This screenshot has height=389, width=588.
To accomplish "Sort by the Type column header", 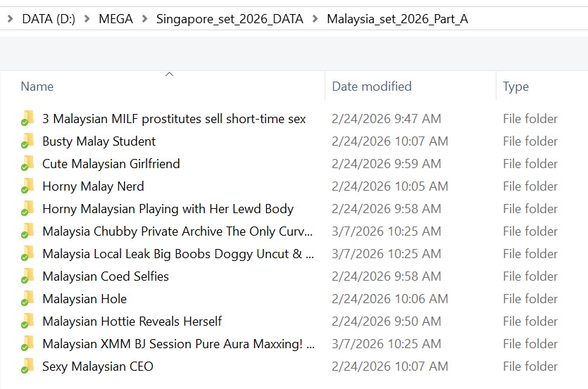I will (x=515, y=87).
